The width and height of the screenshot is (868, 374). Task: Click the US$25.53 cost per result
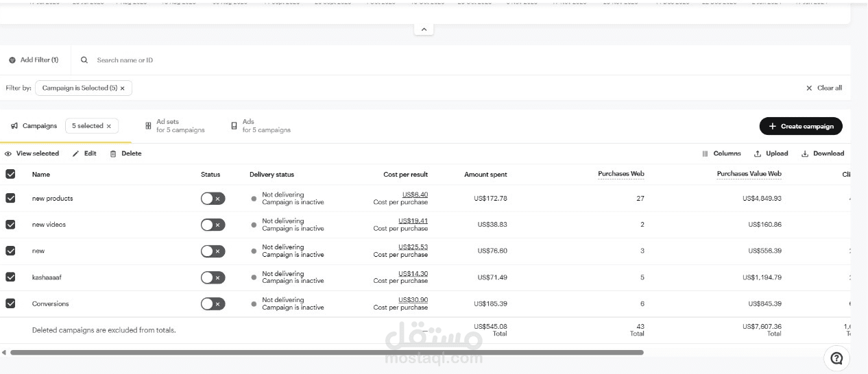tap(413, 247)
